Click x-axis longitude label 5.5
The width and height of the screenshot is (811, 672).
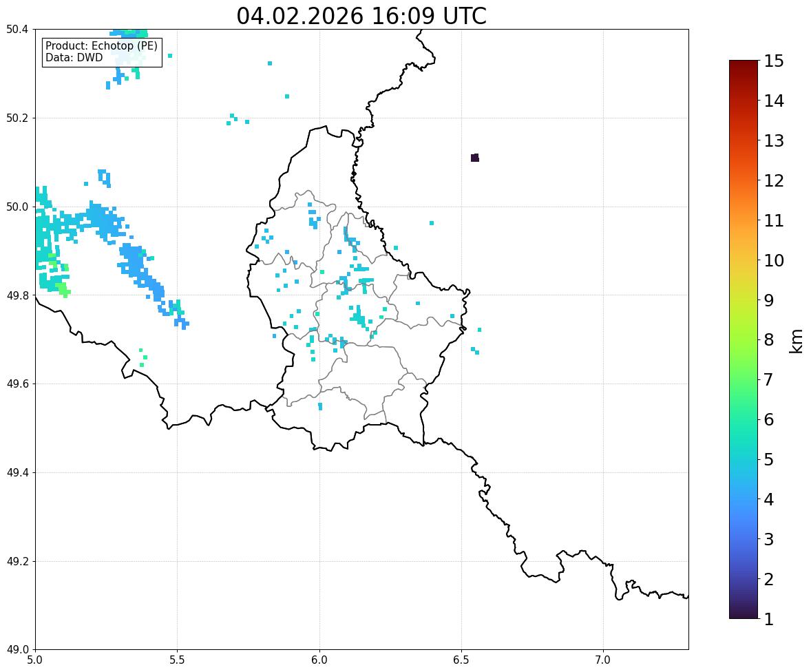tap(178, 660)
